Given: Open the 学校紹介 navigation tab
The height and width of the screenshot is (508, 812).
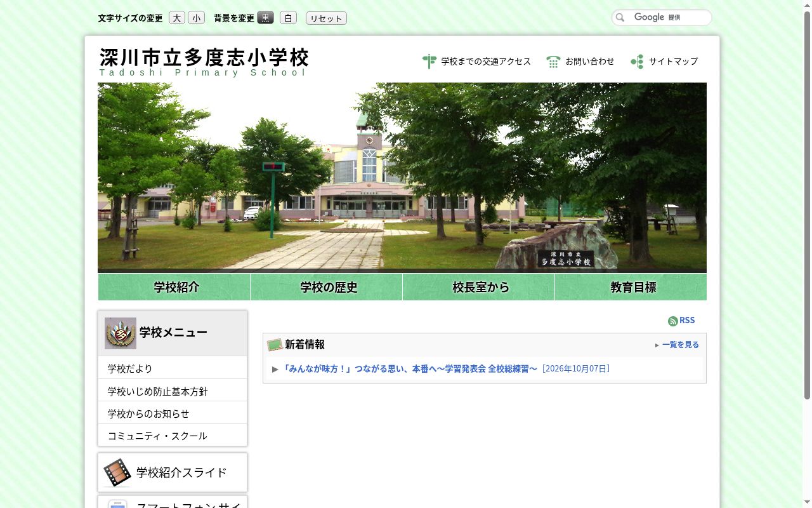Looking at the screenshot, I should [x=174, y=287].
